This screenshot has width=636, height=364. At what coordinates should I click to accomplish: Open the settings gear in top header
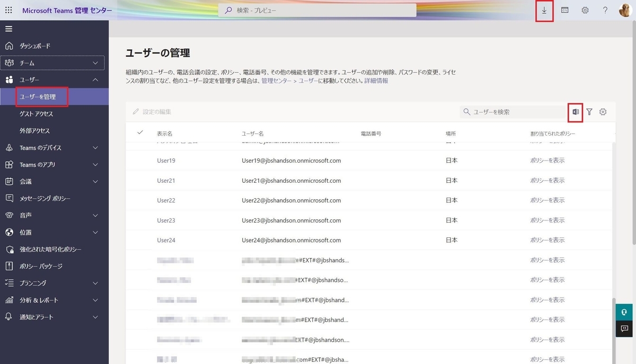585,10
